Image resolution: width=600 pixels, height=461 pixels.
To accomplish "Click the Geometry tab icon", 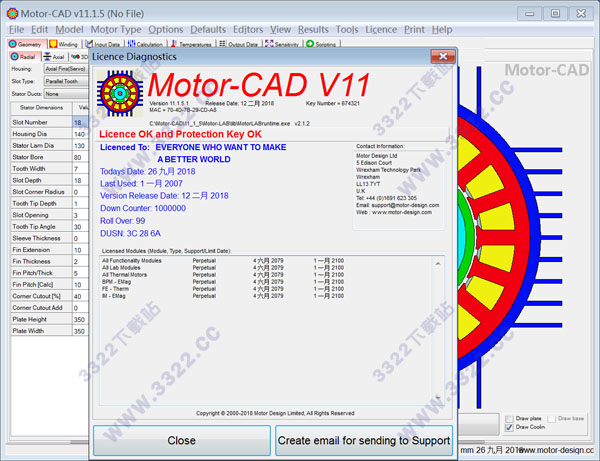I will (x=13, y=44).
